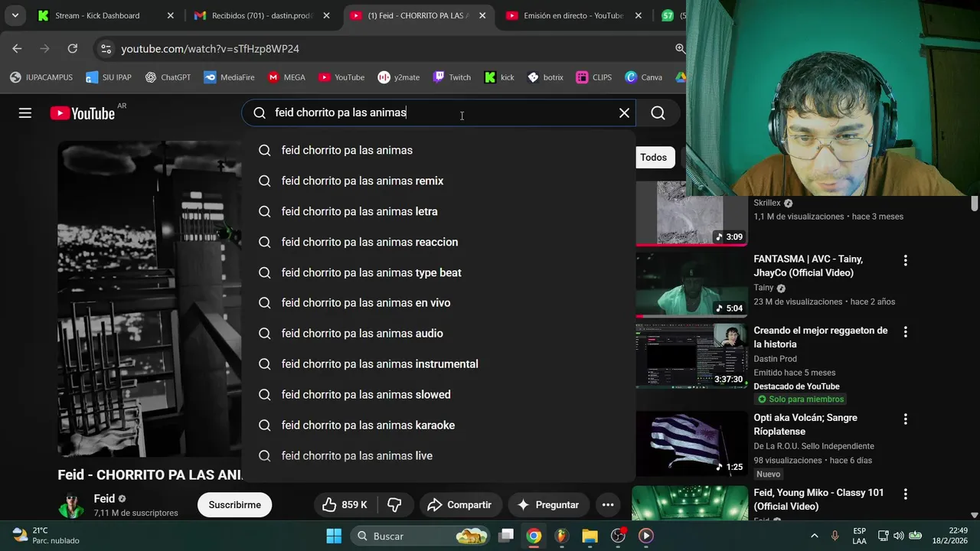Screen dimensions: 980x551
Task: Open the SIU IPAP bookmark
Action: point(109,77)
